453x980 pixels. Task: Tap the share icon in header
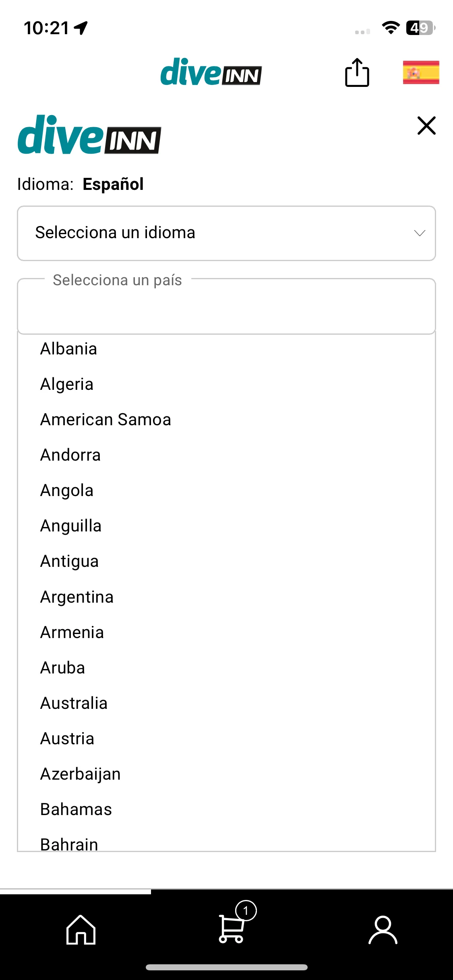[x=357, y=72]
